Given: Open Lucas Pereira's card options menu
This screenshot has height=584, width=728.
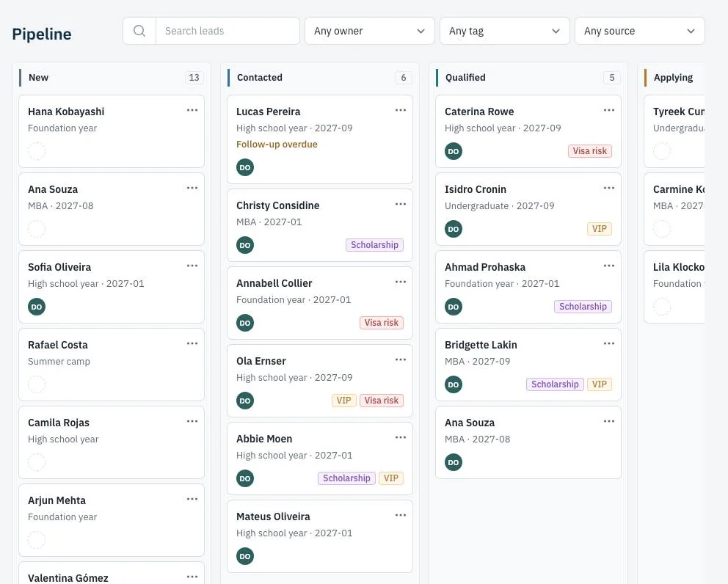Looking at the screenshot, I should click(401, 110).
